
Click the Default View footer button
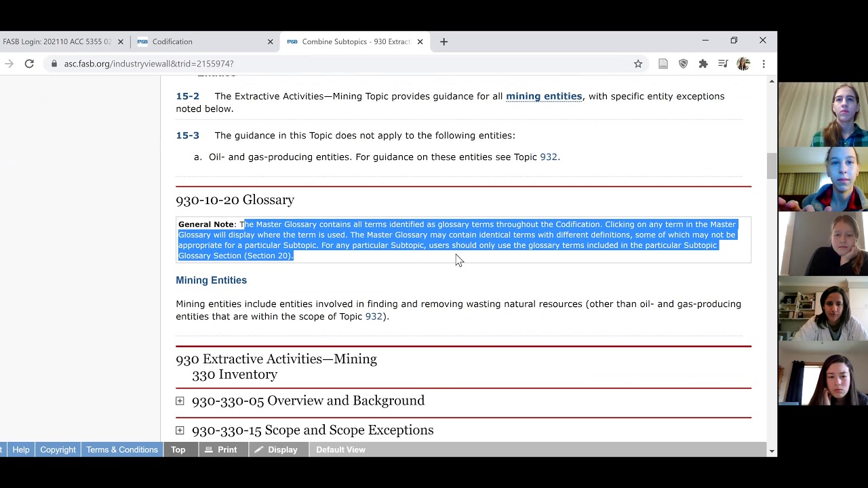(340, 449)
